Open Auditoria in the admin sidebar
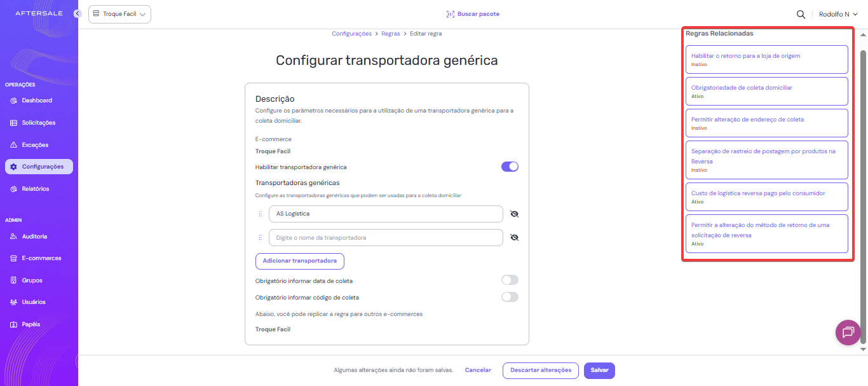The width and height of the screenshot is (868, 386). coord(34,237)
